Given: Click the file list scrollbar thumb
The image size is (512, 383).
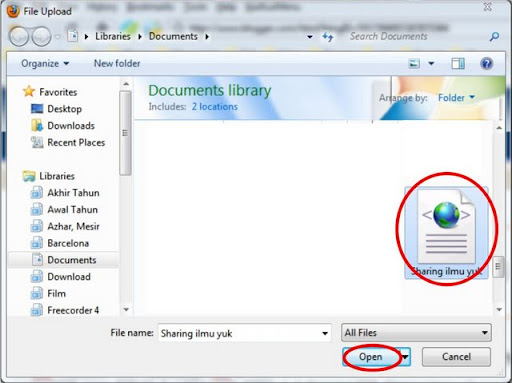Looking at the screenshot, I should (x=498, y=266).
